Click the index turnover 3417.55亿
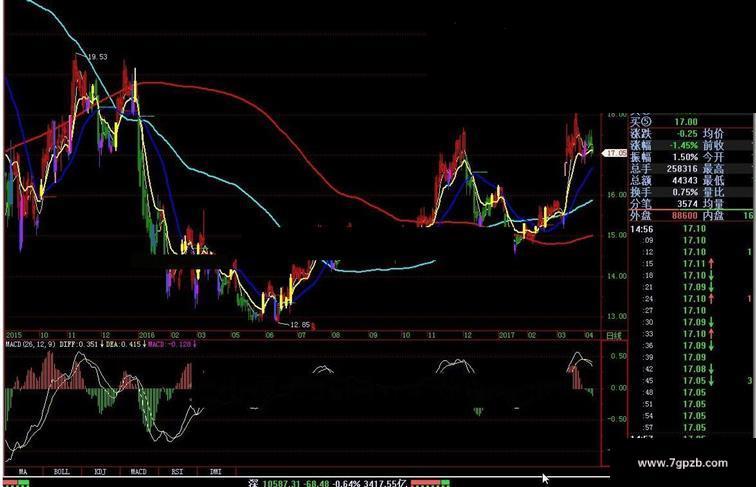This screenshot has height=487, width=756. pos(386,483)
